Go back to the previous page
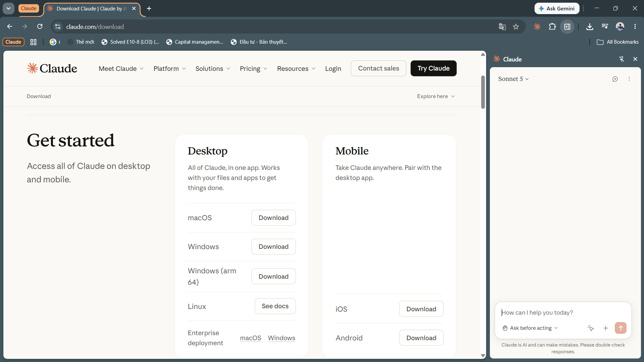 click(x=9, y=27)
